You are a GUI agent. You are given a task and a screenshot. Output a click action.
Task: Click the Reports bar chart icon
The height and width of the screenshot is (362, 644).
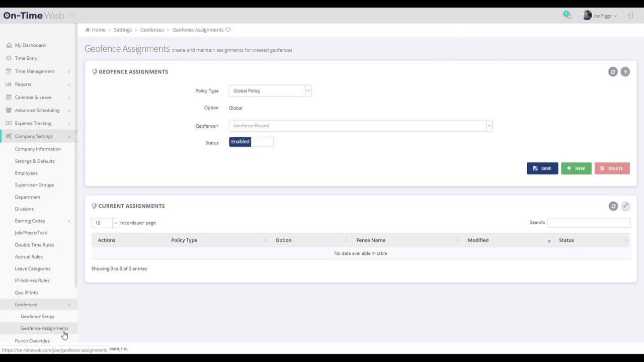click(9, 84)
